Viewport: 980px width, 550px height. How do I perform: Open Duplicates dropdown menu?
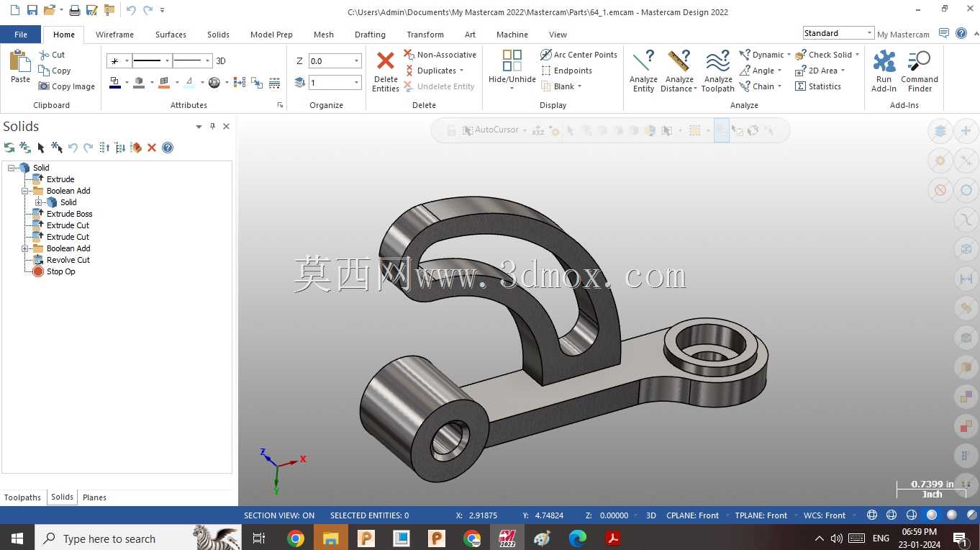[434, 71]
